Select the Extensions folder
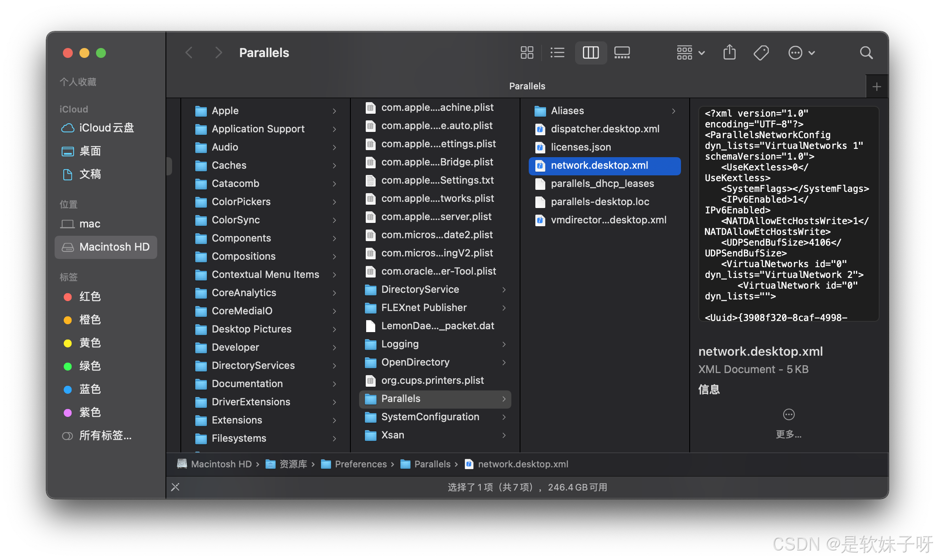The height and width of the screenshot is (560, 935). tap(266, 420)
